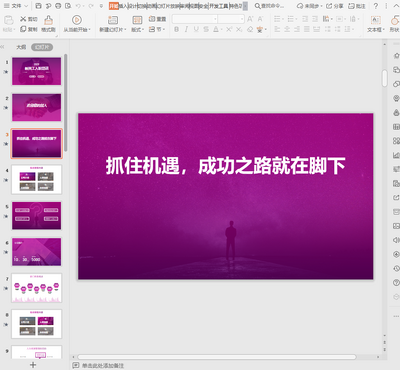Toggle Bold formatting

[176, 29]
